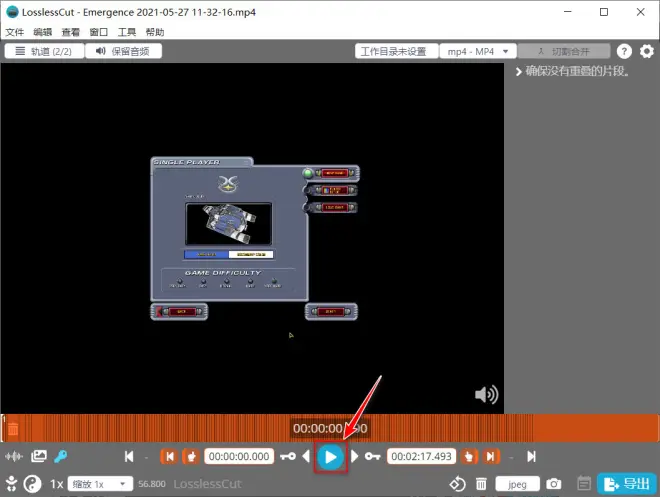Jump to the start of the video
Screen dimensions: 660x497
click(129, 457)
